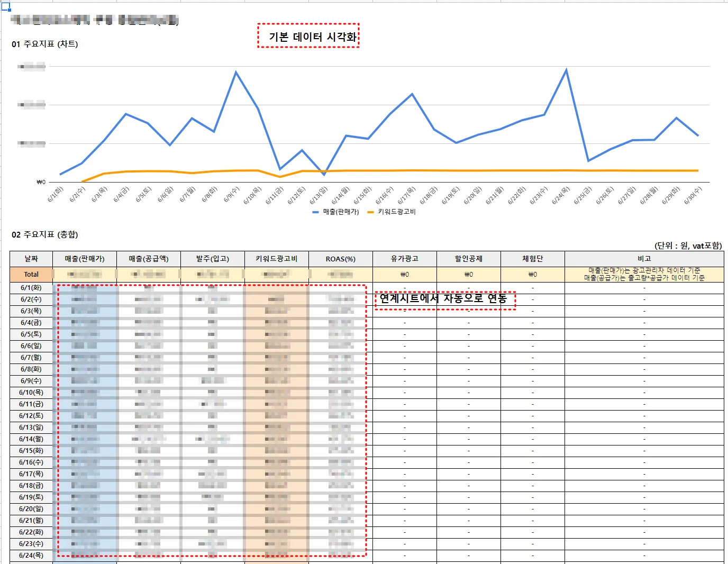728x564 pixels.
Task: Click the ₩0 Total cell under 체험단
Action: coord(533,274)
